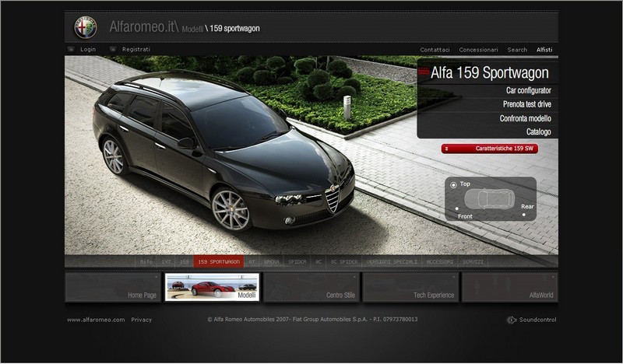Click the 159 sportwagon breadcrumb text
This screenshot has height=364, width=623.
tap(234, 29)
